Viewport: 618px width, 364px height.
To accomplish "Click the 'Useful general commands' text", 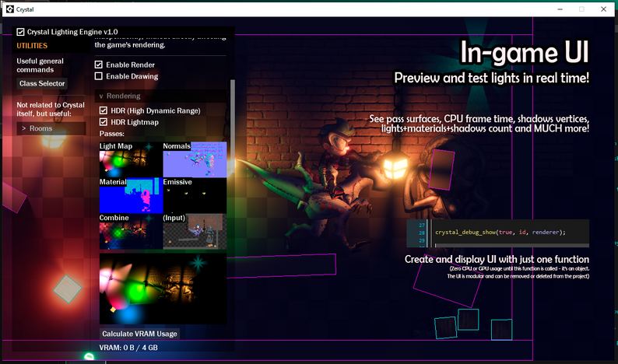I will coord(40,65).
